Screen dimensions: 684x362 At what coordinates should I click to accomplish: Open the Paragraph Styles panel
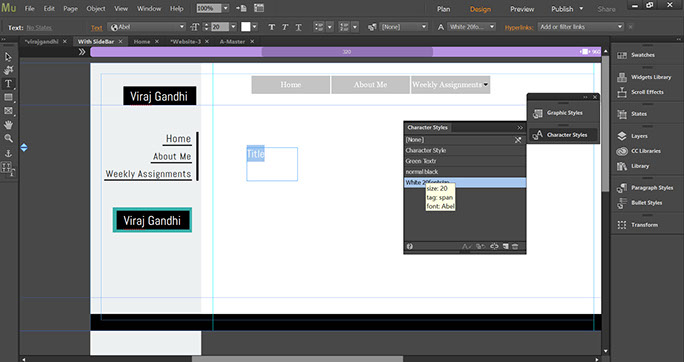(645, 188)
